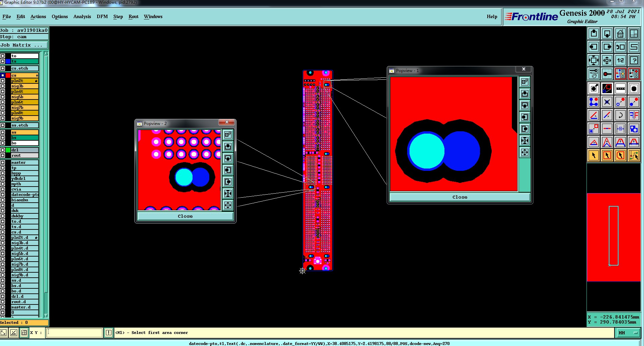Toggle the checkbox for layer cs.etch

[3, 68]
